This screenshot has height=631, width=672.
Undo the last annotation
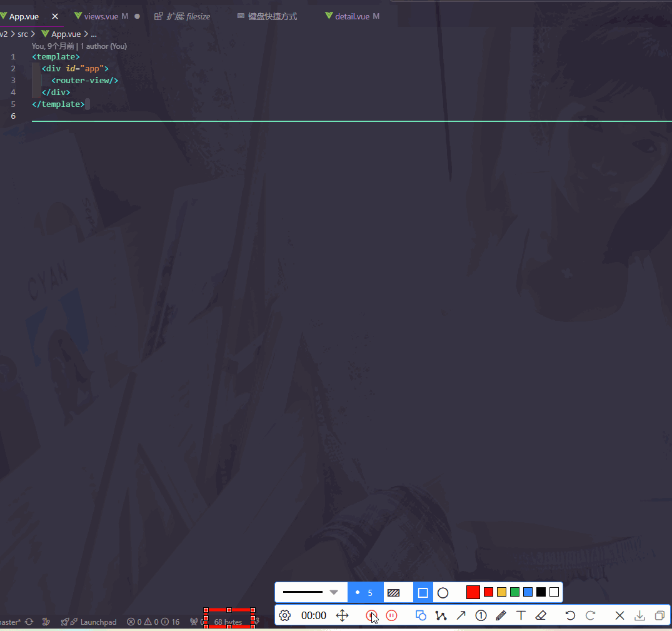pyautogui.click(x=570, y=615)
